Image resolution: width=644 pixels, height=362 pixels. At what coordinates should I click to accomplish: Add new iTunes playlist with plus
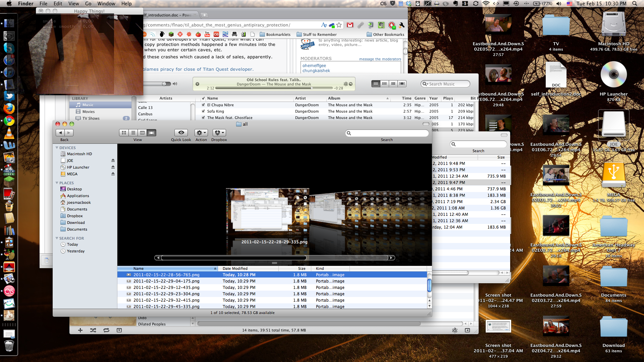tap(80, 330)
